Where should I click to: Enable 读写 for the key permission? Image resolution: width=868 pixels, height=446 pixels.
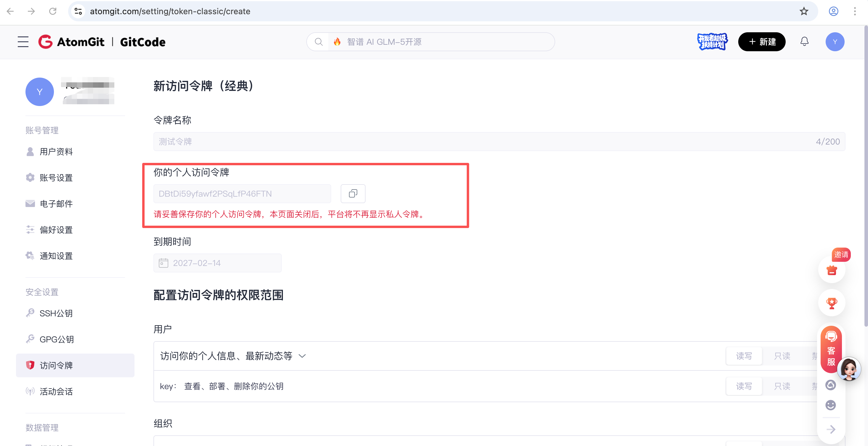744,386
